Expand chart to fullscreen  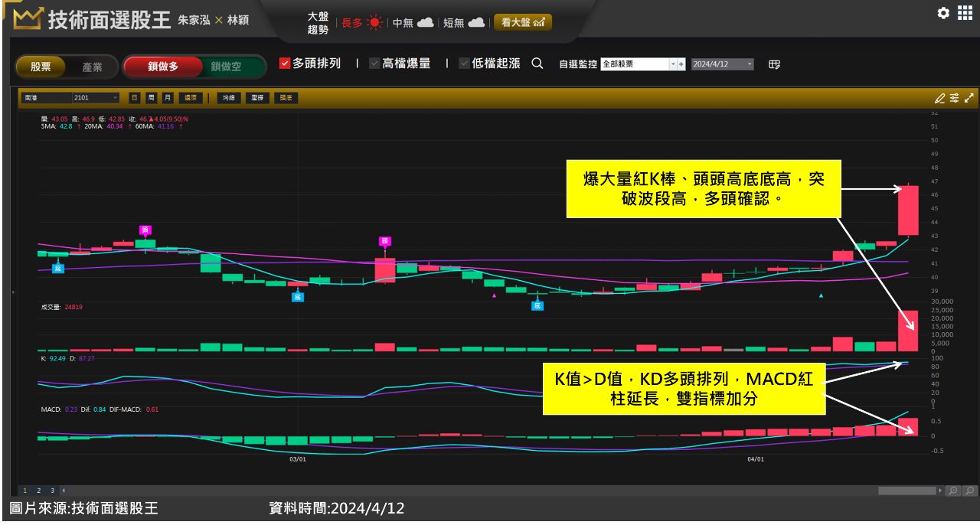click(969, 98)
